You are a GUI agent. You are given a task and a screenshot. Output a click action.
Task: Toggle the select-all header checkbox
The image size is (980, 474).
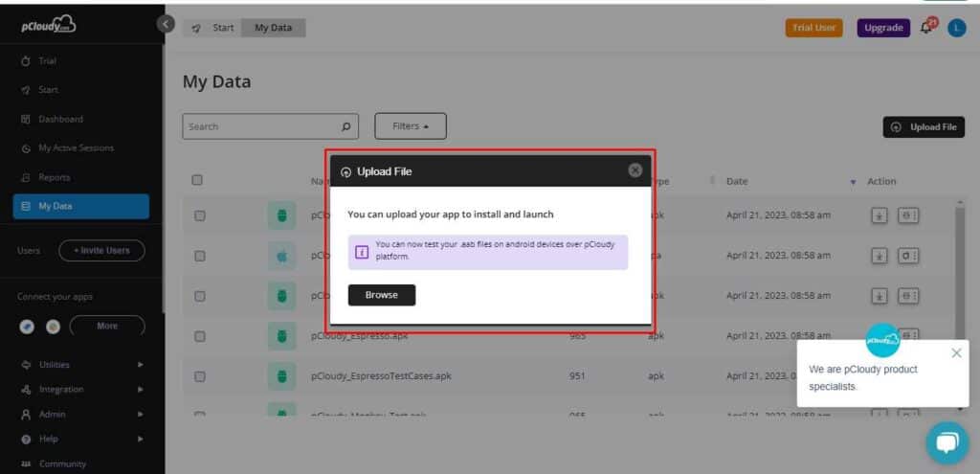point(197,180)
